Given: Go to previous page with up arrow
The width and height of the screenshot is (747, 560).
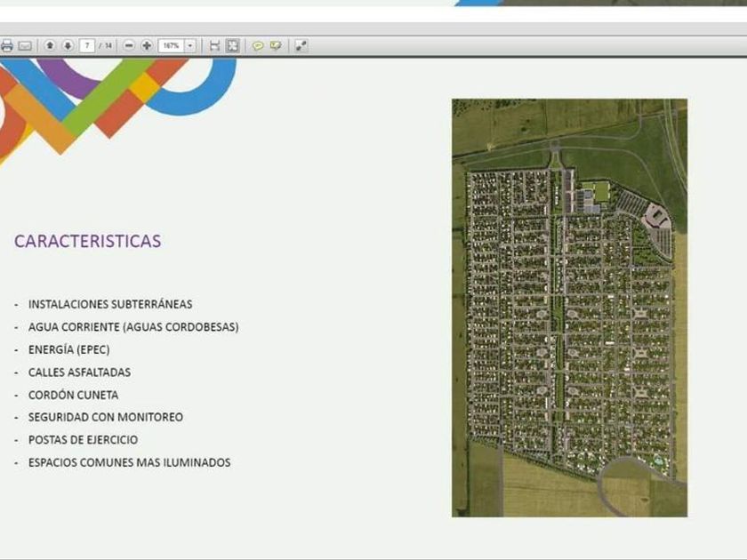Looking at the screenshot, I should (50, 45).
